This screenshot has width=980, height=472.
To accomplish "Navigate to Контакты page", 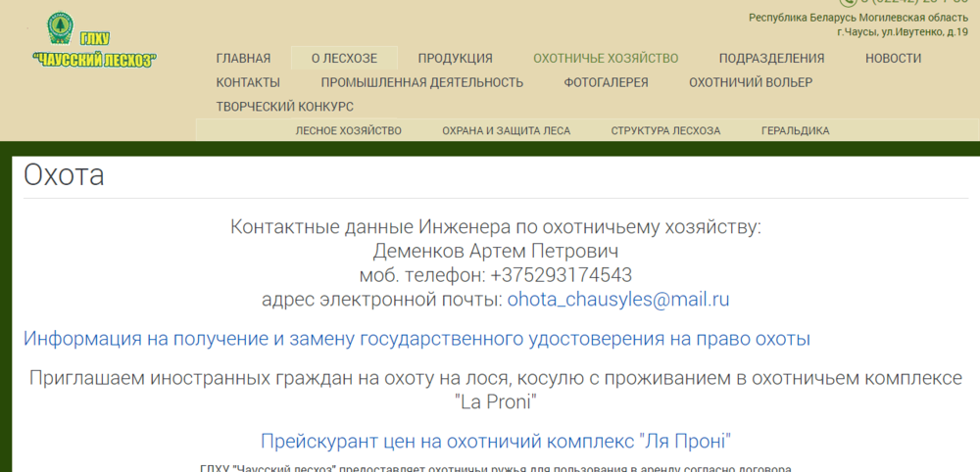I will [x=248, y=82].
